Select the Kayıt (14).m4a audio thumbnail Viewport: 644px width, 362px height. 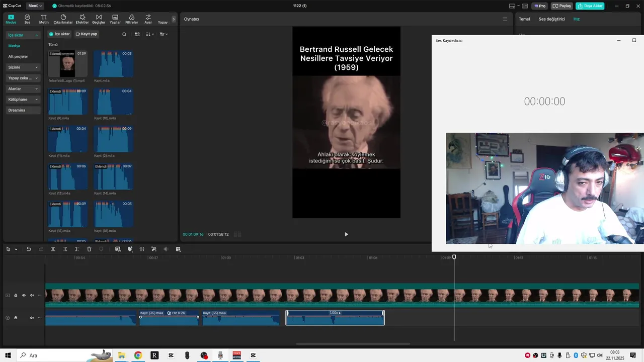(114, 176)
